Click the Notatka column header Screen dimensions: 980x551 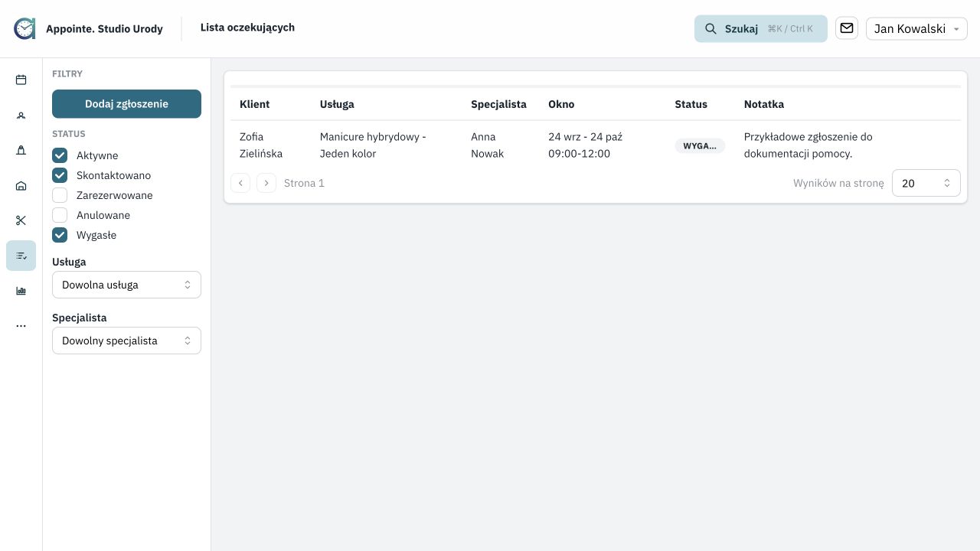764,104
